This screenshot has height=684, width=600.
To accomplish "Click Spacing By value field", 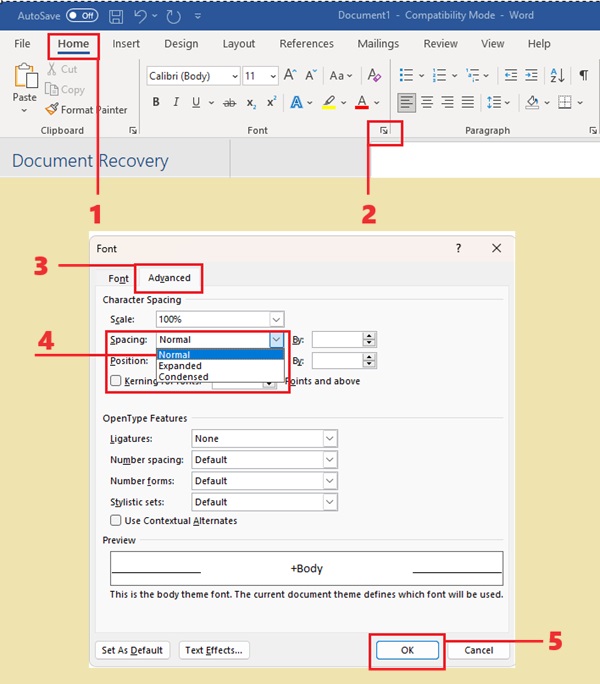I will (337, 339).
